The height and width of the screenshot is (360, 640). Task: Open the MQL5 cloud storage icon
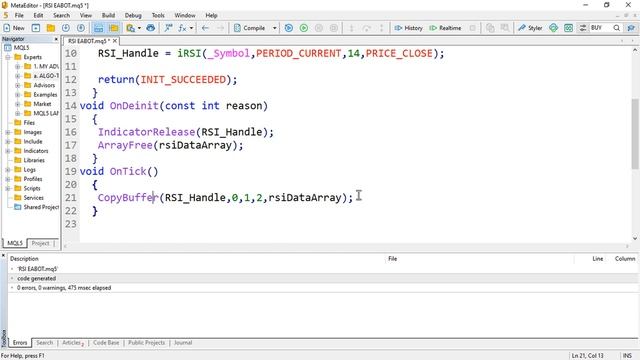point(151,28)
